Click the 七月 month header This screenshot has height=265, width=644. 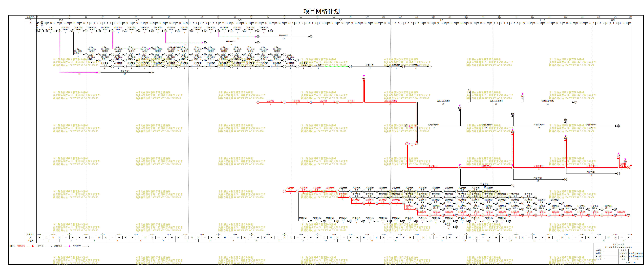(137, 20)
